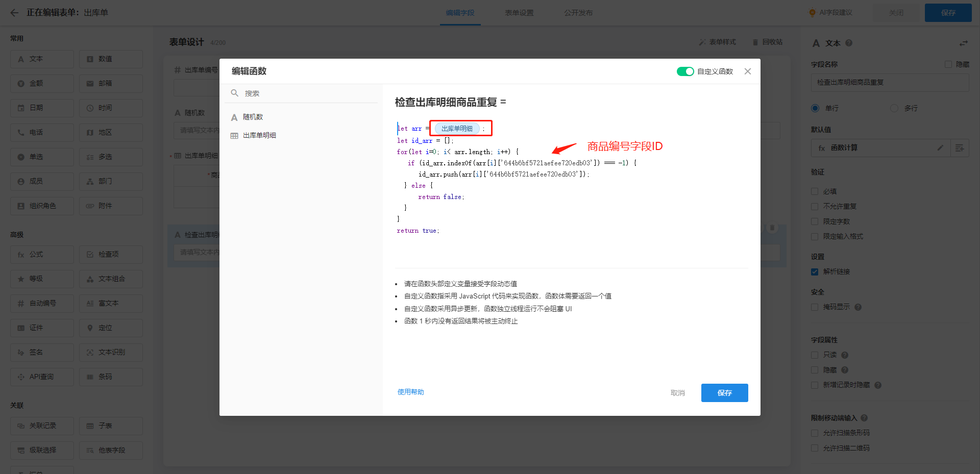Add a 金额 field from the palette
Image resolution: width=980 pixels, height=474 pixels.
tap(42, 84)
